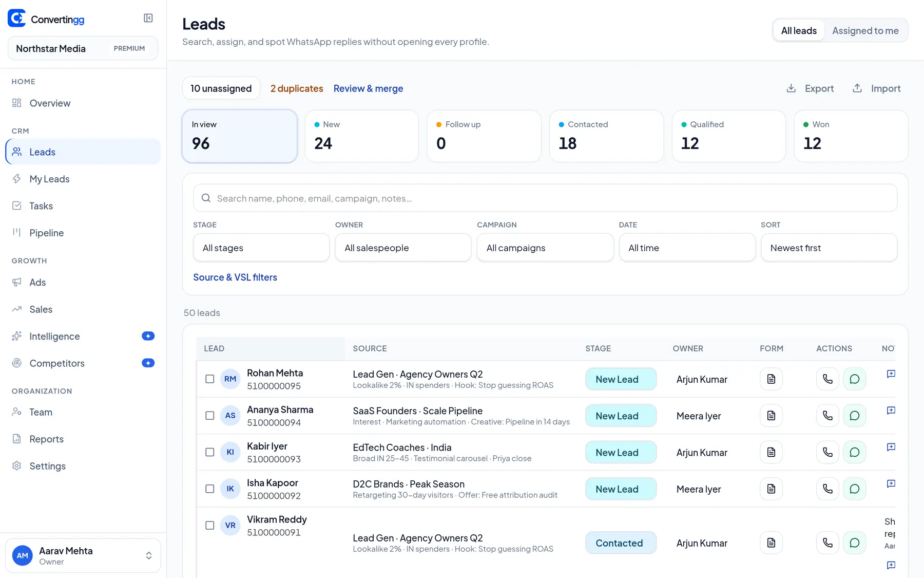The image size is (924, 578).
Task: Open the Reports page
Action: 83,439
